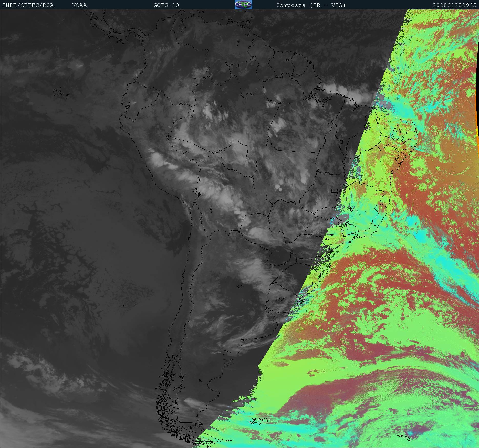Select the GOES-10 satellite label

click(x=166, y=5)
